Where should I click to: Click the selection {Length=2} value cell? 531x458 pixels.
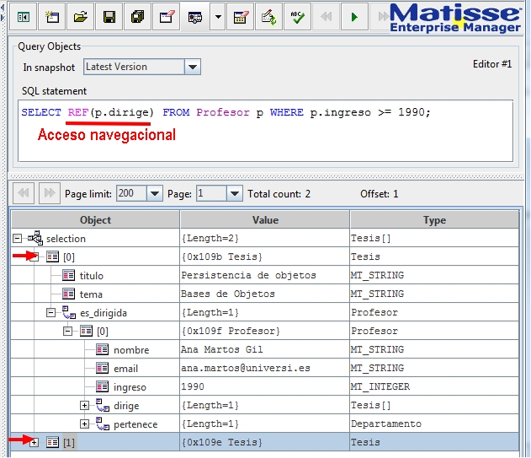coord(264,238)
